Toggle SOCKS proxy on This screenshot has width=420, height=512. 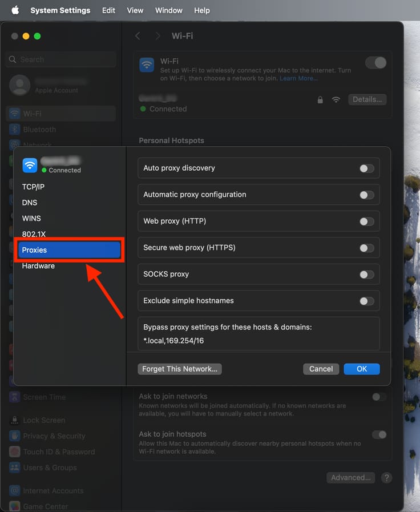pyautogui.click(x=366, y=275)
